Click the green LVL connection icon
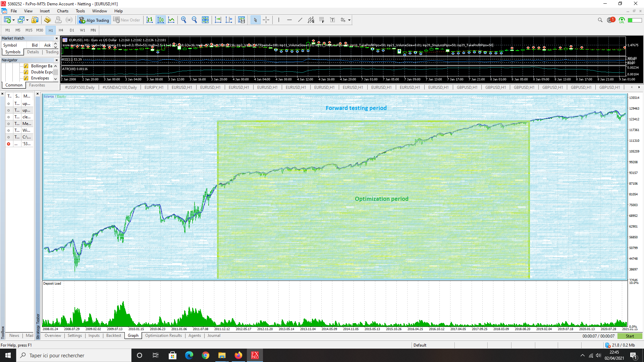This screenshot has width=644, height=362. click(622, 20)
